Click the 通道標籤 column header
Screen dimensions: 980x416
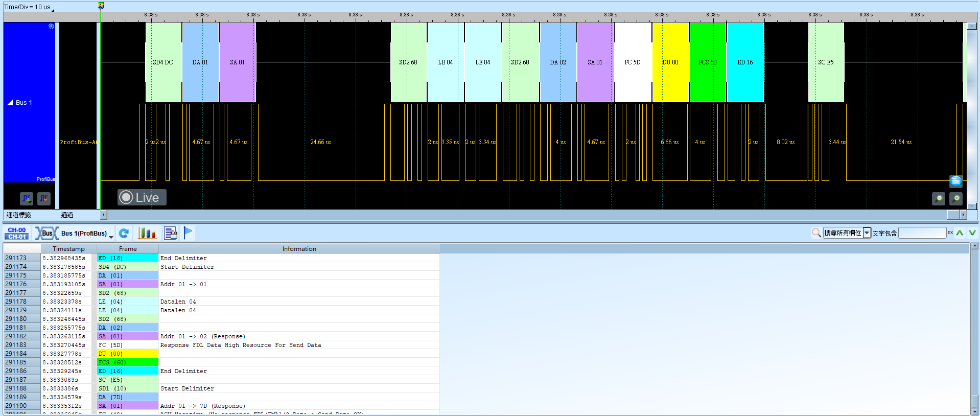pyautogui.click(x=18, y=215)
